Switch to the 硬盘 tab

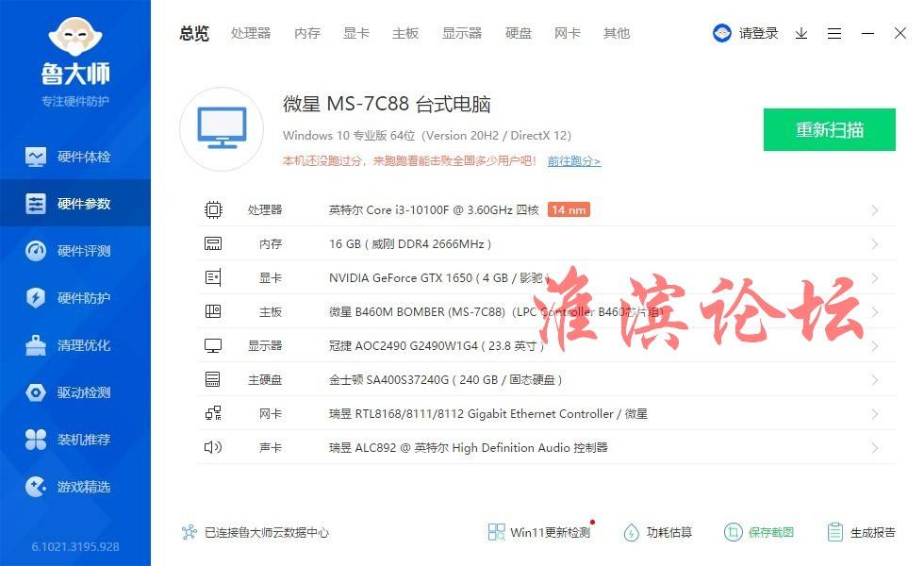coord(519,34)
